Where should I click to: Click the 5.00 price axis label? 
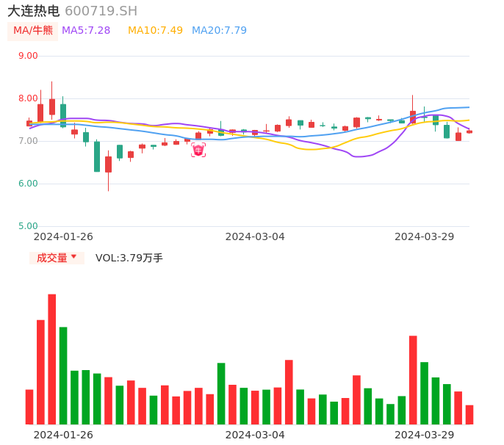point(28,226)
